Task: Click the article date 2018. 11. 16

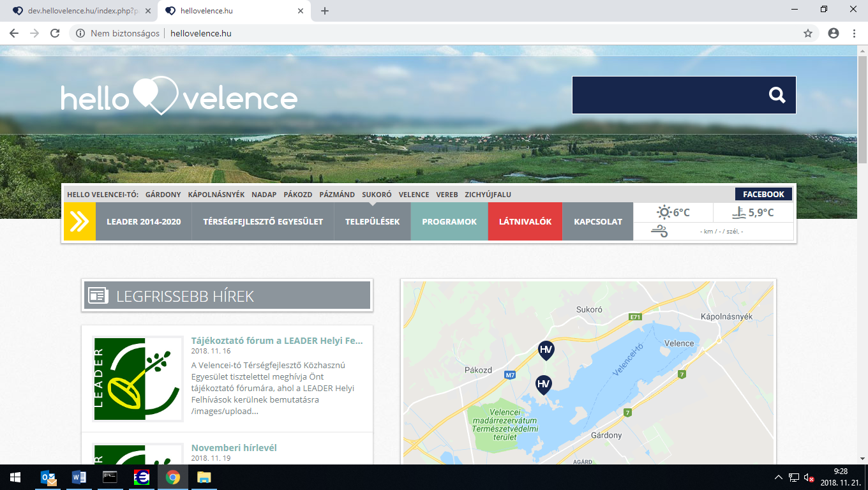Action: (x=211, y=351)
